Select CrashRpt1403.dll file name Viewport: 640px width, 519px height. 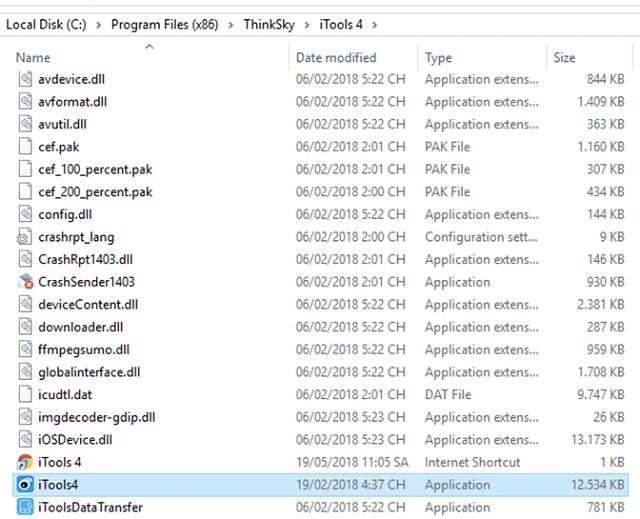85,259
